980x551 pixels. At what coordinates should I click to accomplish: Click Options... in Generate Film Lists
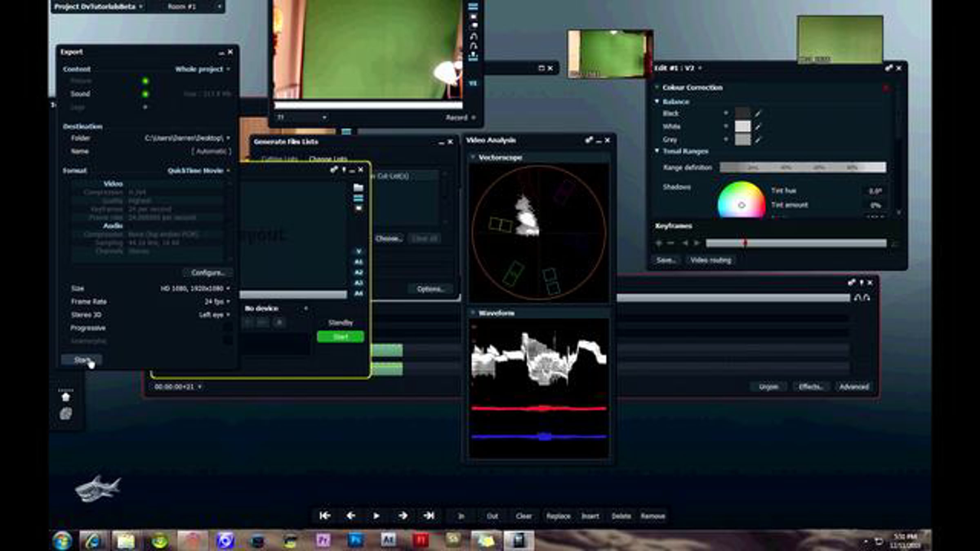430,289
